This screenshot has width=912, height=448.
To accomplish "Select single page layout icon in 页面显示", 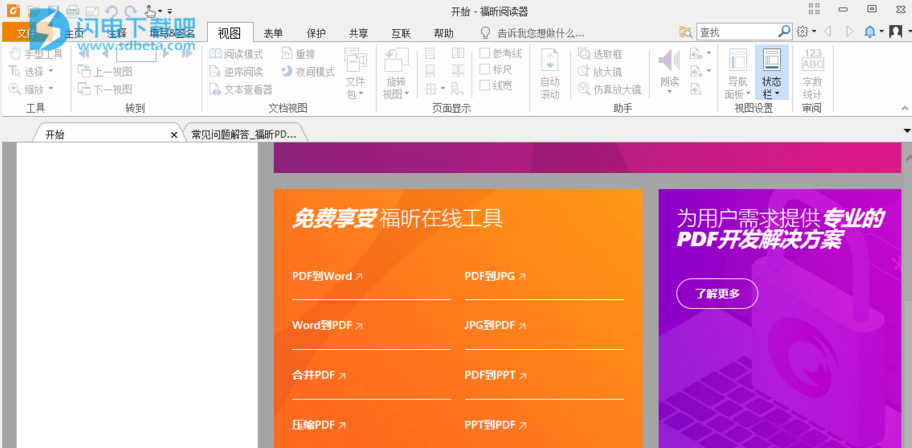I will [430, 54].
